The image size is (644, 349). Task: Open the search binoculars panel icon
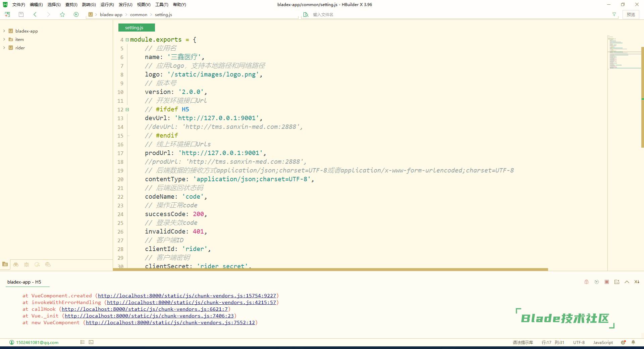click(16, 264)
